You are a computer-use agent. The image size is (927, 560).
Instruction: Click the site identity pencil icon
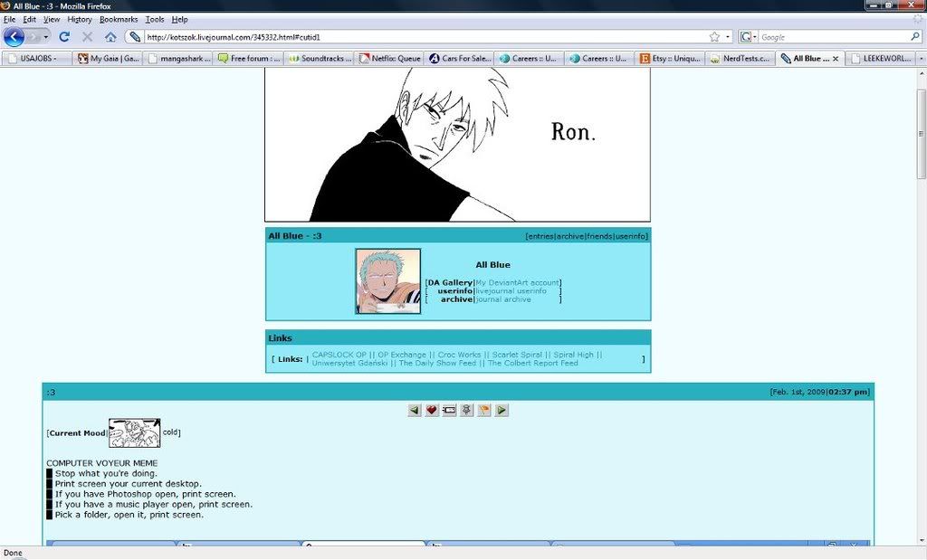click(136, 36)
